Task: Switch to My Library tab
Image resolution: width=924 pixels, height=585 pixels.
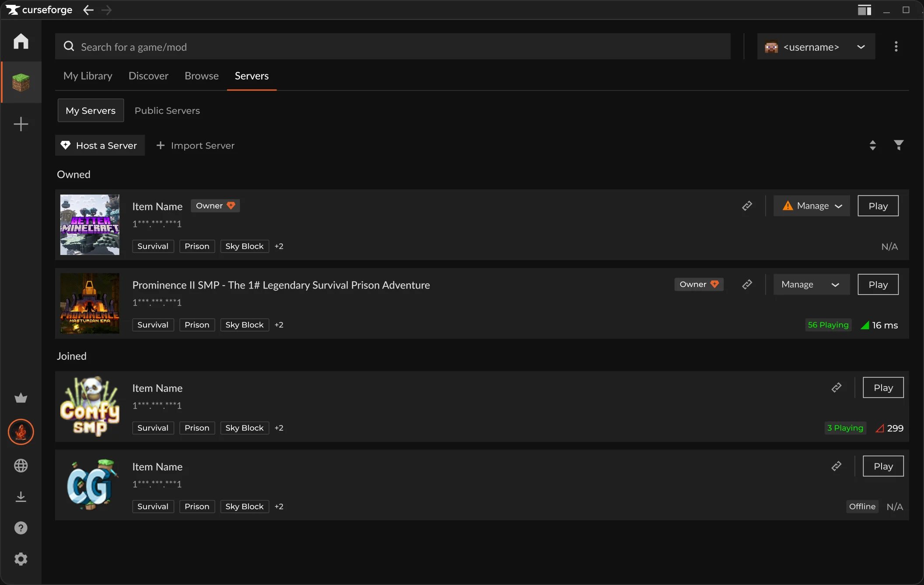Action: pos(88,76)
